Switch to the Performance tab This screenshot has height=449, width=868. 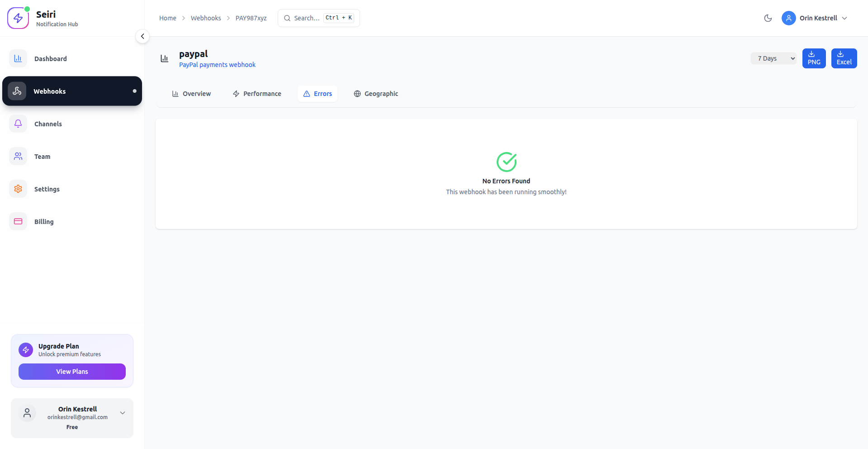tap(257, 94)
